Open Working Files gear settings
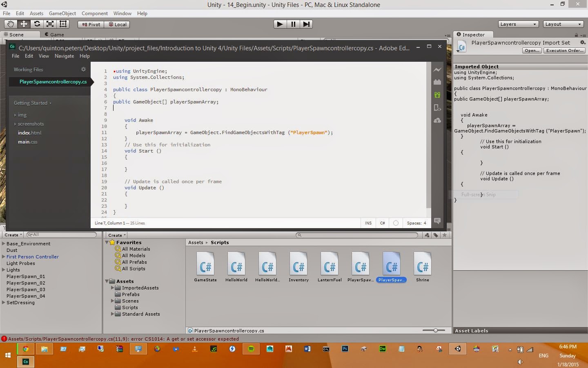This screenshot has height=368, width=588. [83, 70]
